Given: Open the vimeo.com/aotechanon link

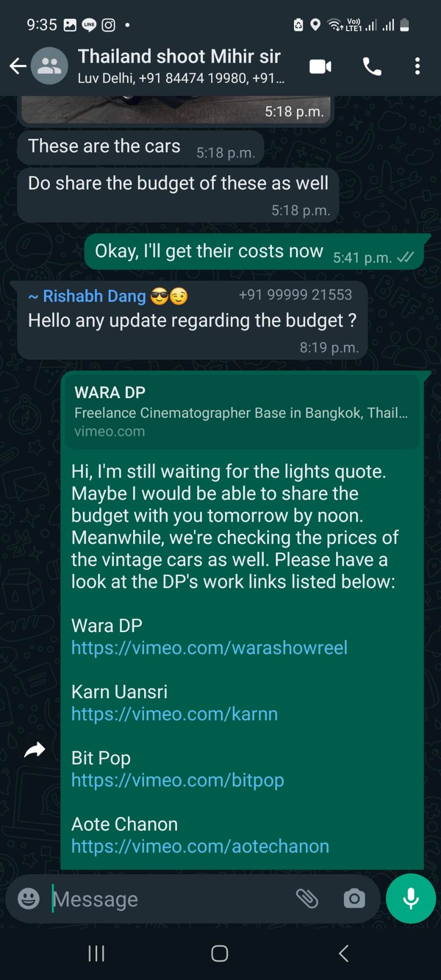Looking at the screenshot, I should [x=200, y=846].
